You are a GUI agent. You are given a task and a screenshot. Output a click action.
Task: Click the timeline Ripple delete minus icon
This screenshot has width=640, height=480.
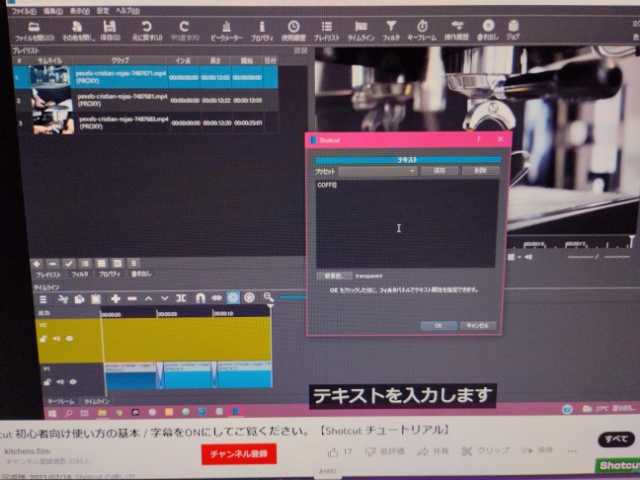(132, 298)
